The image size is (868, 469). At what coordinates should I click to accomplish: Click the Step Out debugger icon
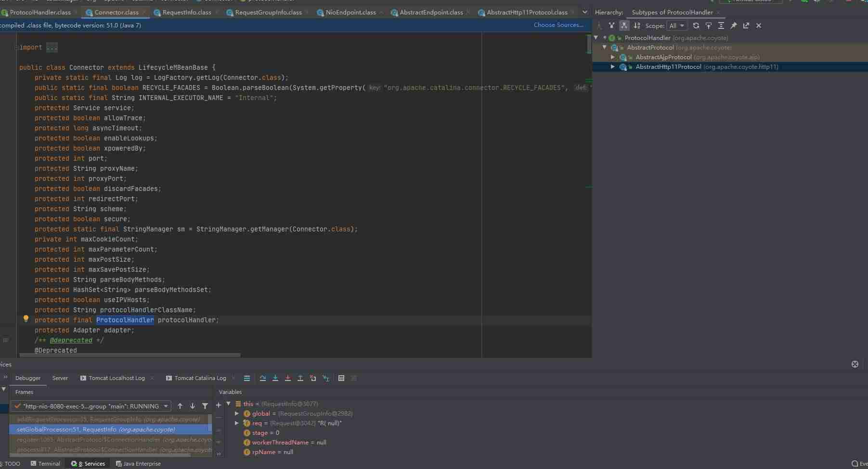tap(300, 378)
